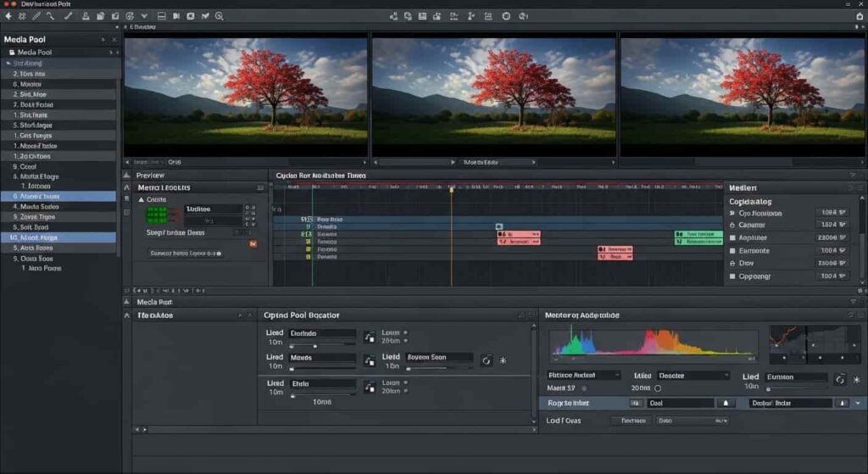The image size is (868, 474).
Task: Open the Fittace Andent dropdown
Action: point(584,376)
